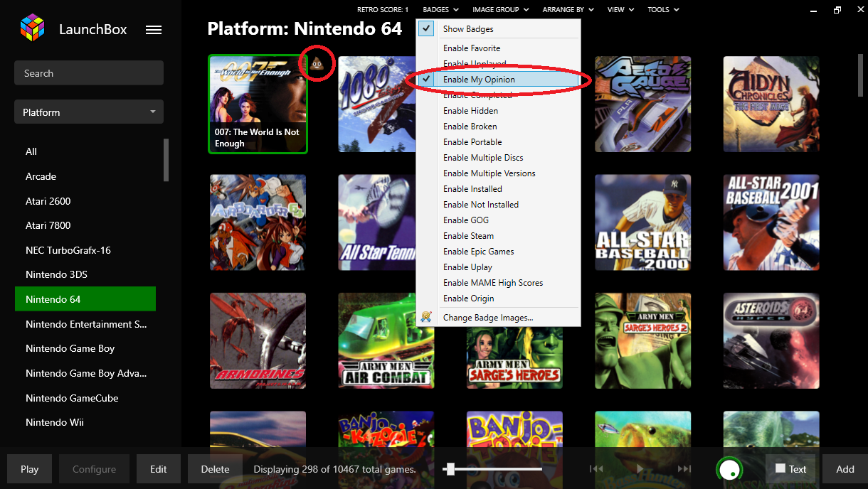Select Enable Not Installed menu entry
This screenshot has height=489, width=868.
click(499, 205)
